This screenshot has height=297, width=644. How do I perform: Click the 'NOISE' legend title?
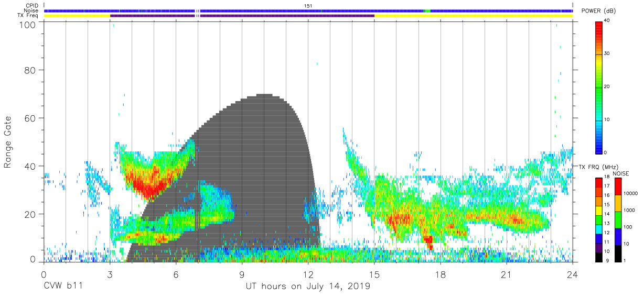point(621,173)
